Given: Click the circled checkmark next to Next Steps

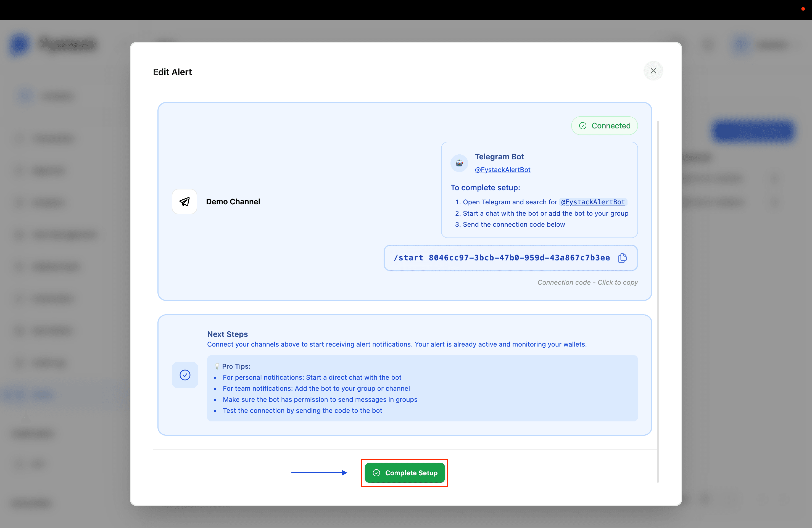Looking at the screenshot, I should (184, 375).
